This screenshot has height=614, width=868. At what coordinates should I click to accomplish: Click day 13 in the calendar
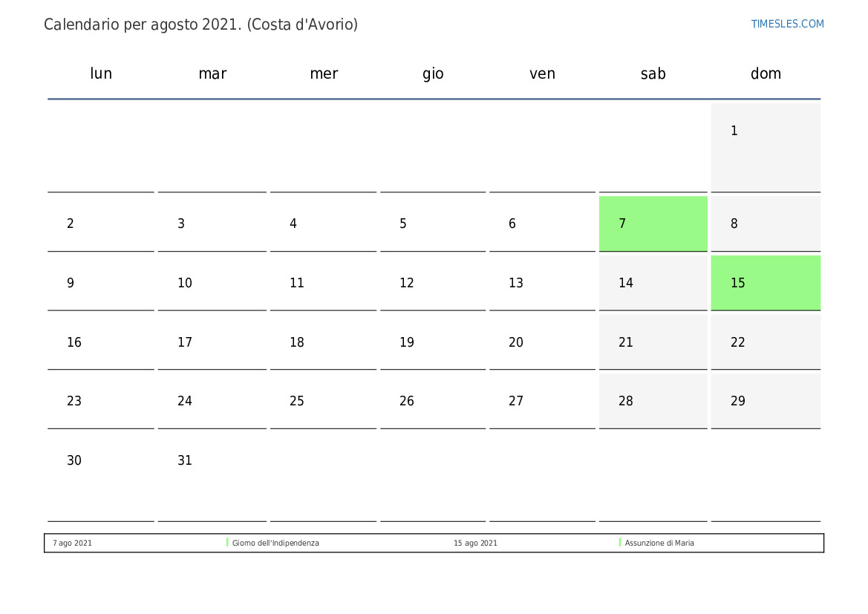(542, 283)
